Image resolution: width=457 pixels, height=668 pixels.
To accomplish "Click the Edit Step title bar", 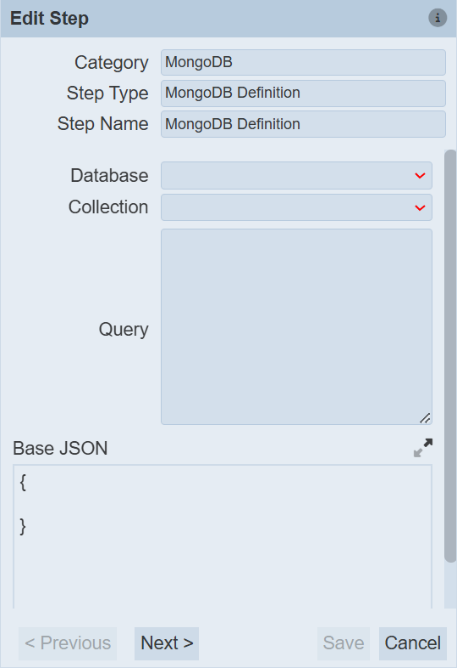I will click(228, 18).
